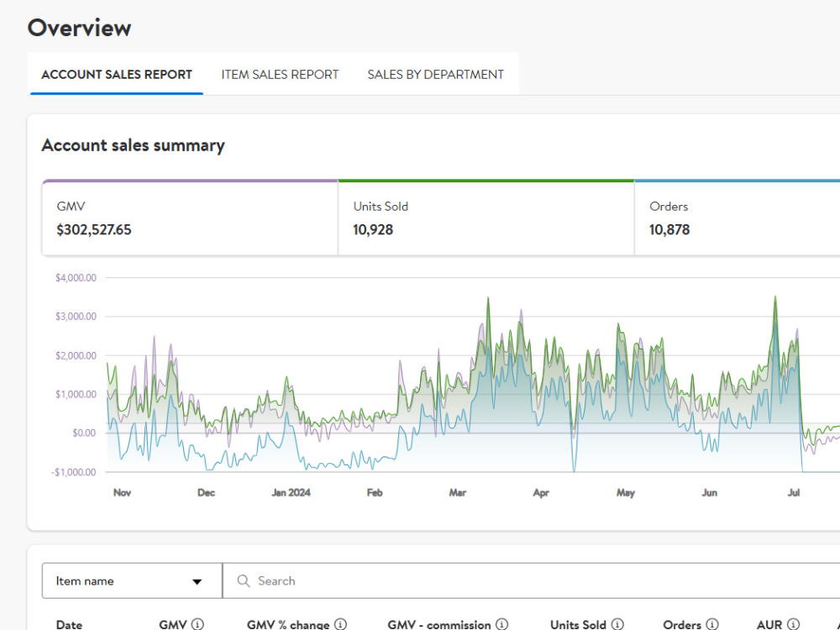Open Sales by Department tab
840x630 pixels.
[x=435, y=75]
